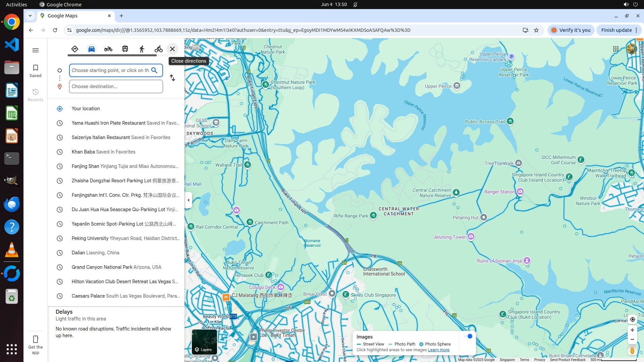Select the Driving travel mode icon
This screenshot has width=644, height=362.
coord(91,49)
